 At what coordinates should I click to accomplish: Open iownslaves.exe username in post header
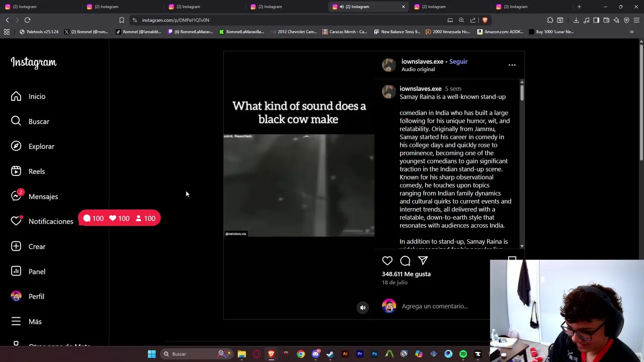pos(422,61)
